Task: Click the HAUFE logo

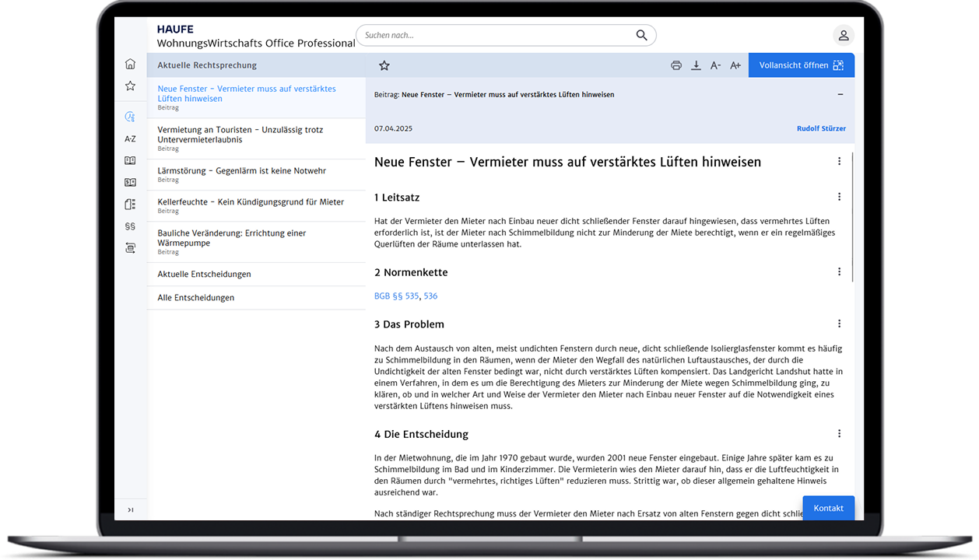Action: click(x=175, y=30)
